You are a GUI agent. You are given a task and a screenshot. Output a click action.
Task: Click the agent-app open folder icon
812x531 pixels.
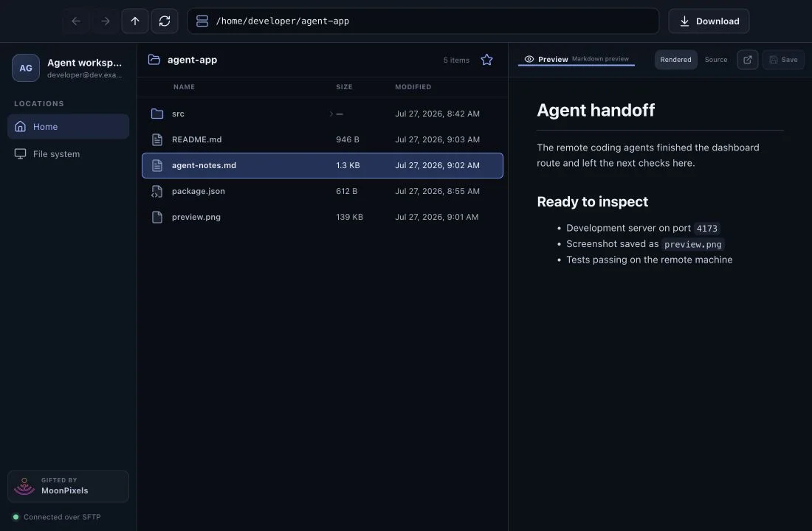[x=154, y=60]
